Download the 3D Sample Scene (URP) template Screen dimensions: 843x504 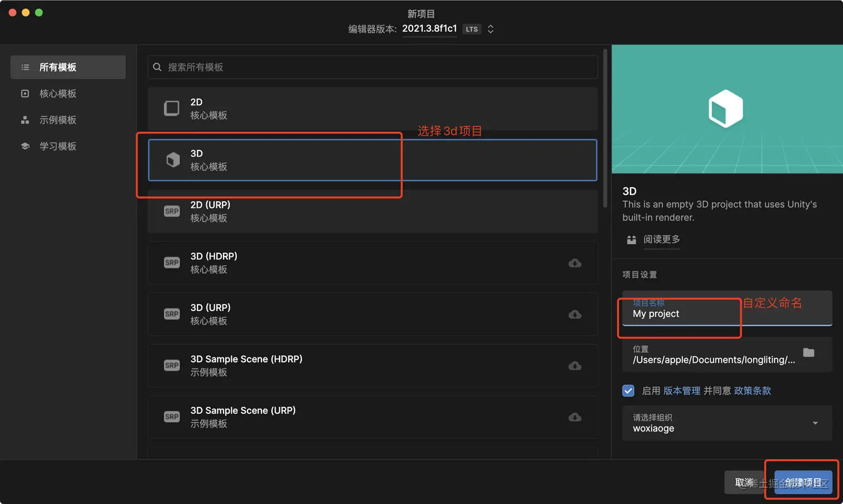(x=575, y=417)
